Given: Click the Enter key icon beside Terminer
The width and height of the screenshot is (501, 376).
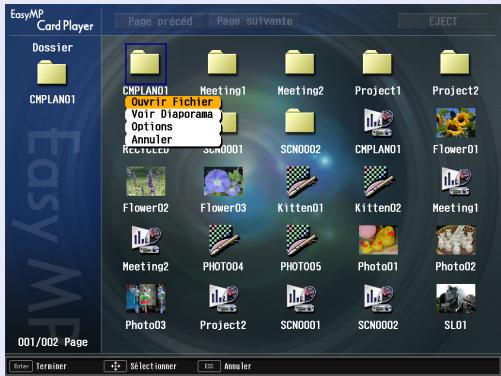Looking at the screenshot, I should tap(21, 366).
